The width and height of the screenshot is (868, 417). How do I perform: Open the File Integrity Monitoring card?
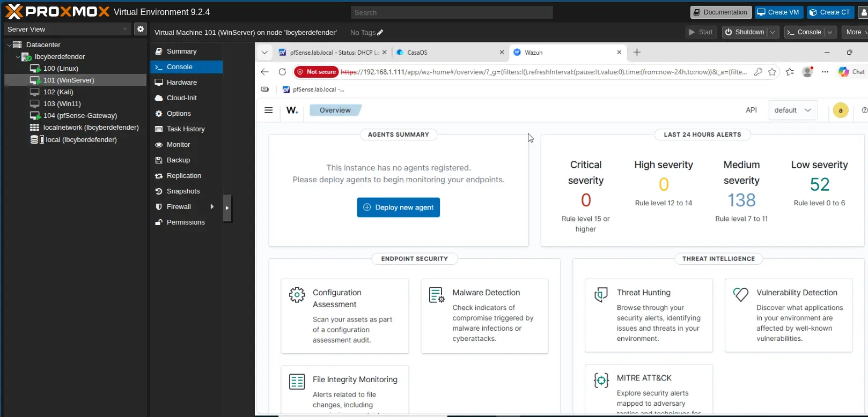click(345, 390)
